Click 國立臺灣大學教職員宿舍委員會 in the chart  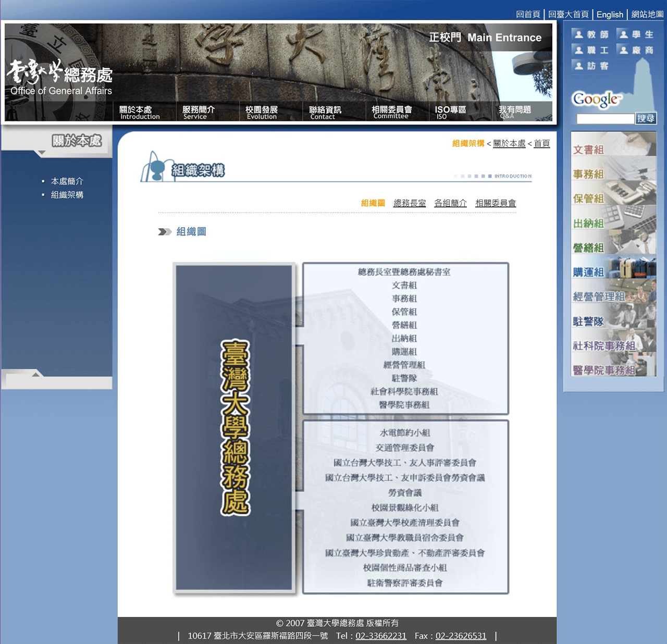coord(405,538)
